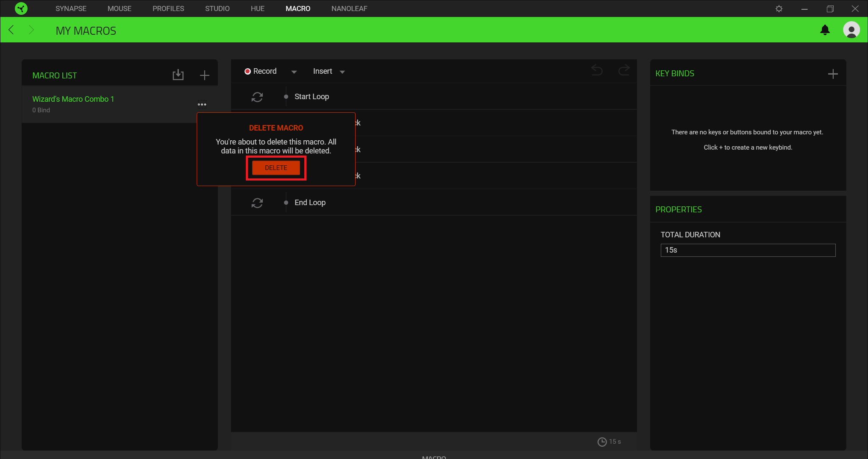Create a new keybind with the plus icon

pyautogui.click(x=832, y=73)
